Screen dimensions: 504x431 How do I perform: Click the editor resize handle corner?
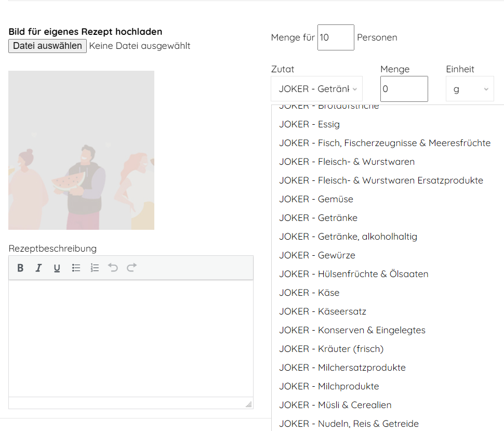248,404
